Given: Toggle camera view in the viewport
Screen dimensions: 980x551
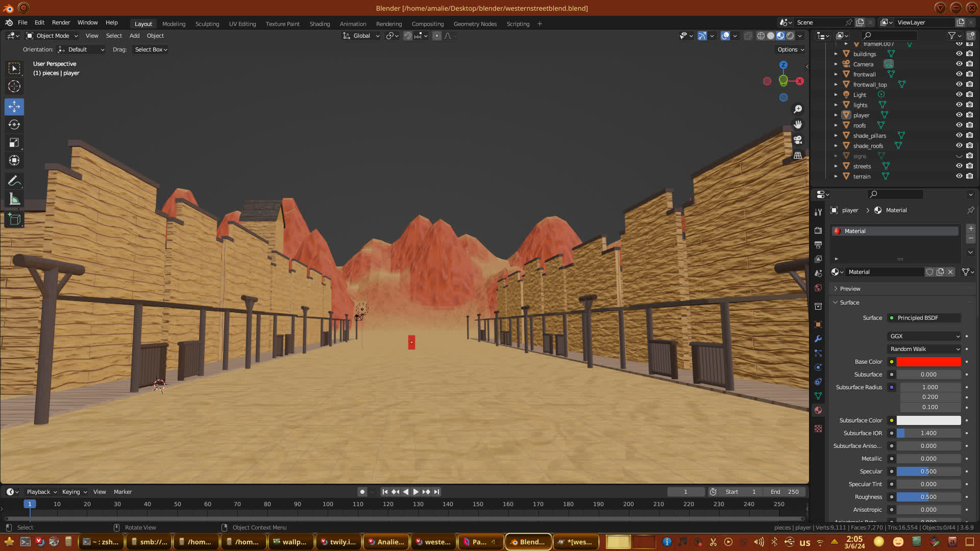Looking at the screenshot, I should coord(798,140).
